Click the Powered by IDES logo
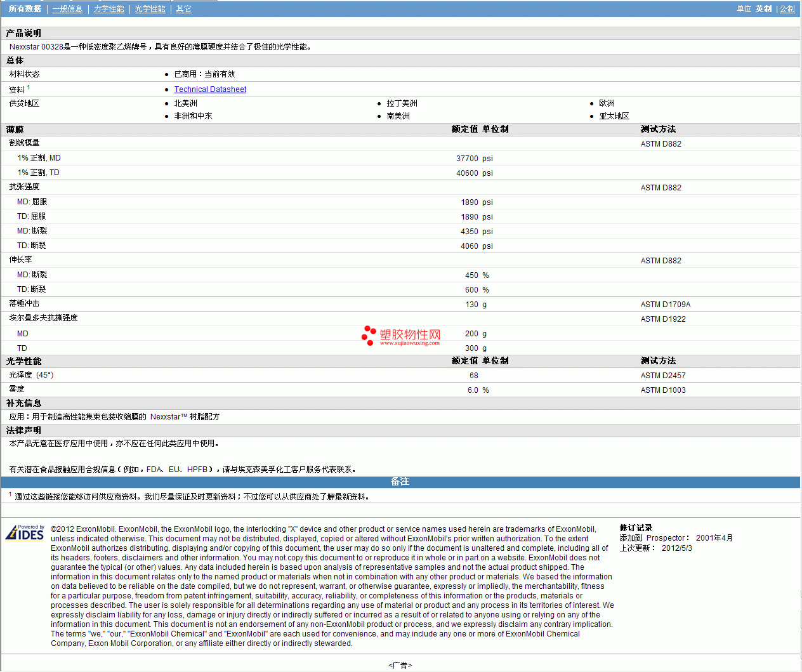 (x=25, y=532)
